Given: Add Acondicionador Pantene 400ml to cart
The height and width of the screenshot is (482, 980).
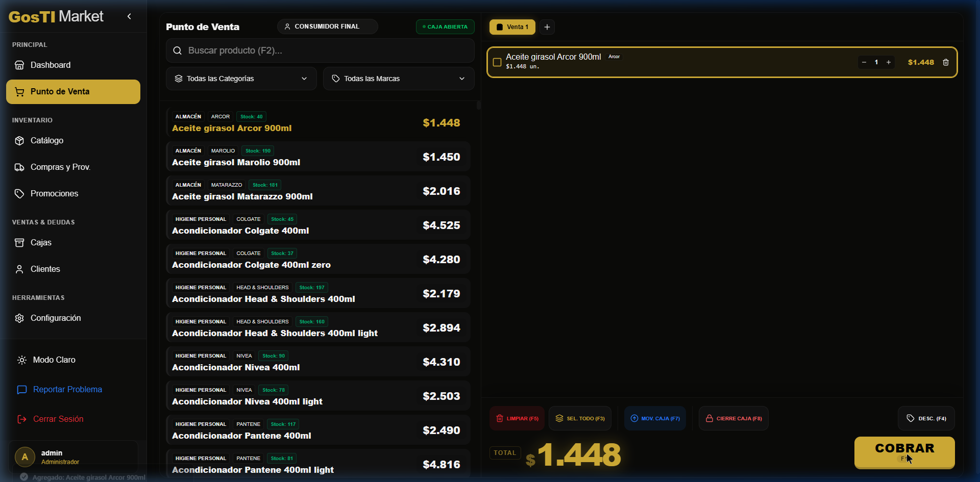Looking at the screenshot, I should click(318, 430).
